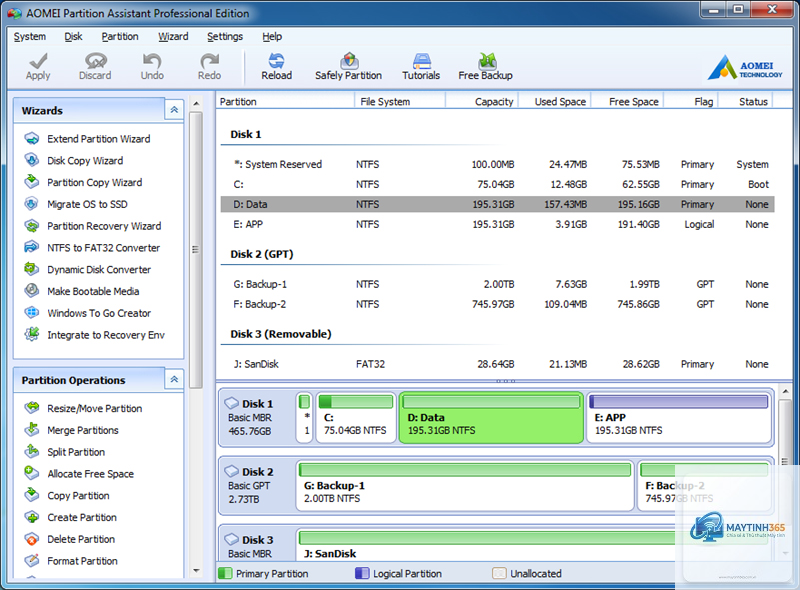The height and width of the screenshot is (590, 800).
Task: Collapse the Partition Operations panel chevron
Action: pos(174,379)
